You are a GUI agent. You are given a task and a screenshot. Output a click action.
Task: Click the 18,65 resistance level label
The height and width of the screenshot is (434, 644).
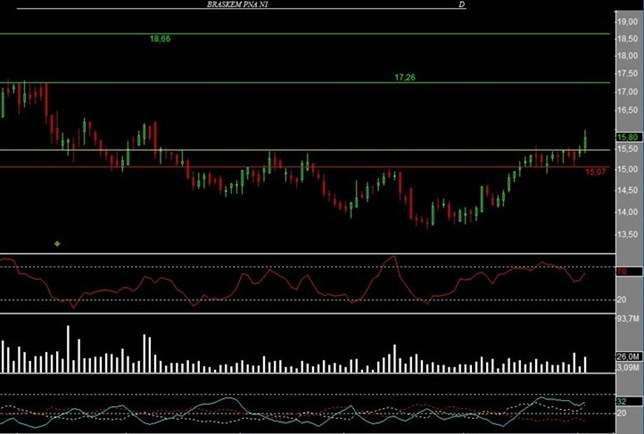tap(159, 38)
